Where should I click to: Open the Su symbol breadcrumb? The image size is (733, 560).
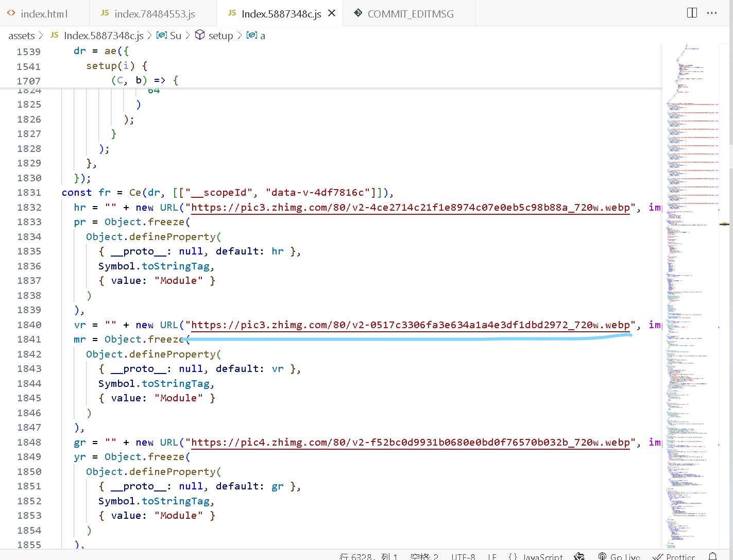tap(169, 36)
